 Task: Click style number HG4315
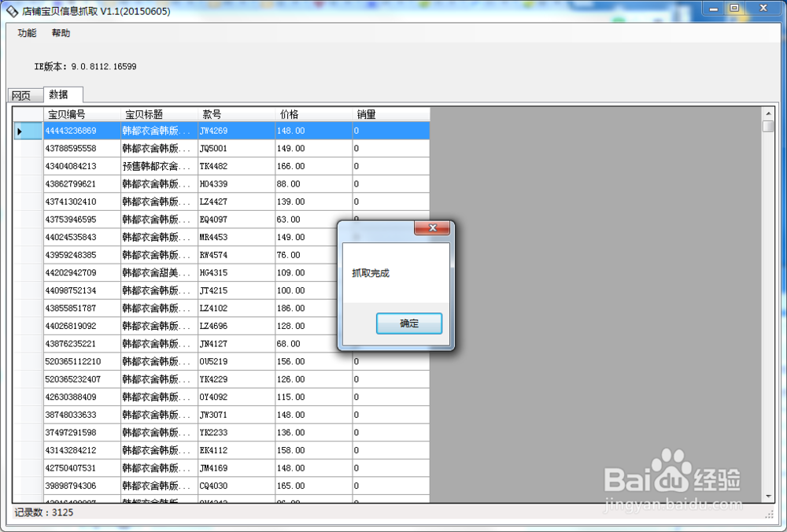click(x=236, y=273)
